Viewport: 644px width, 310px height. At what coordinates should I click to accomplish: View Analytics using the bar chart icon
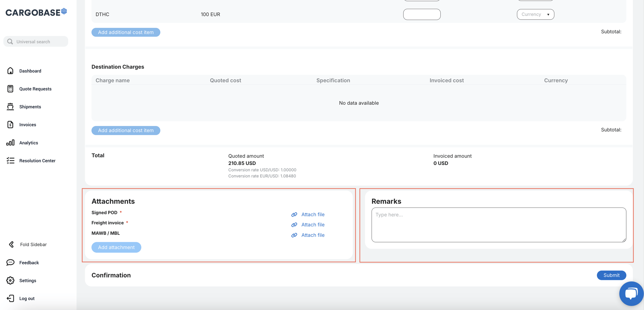[x=10, y=142]
